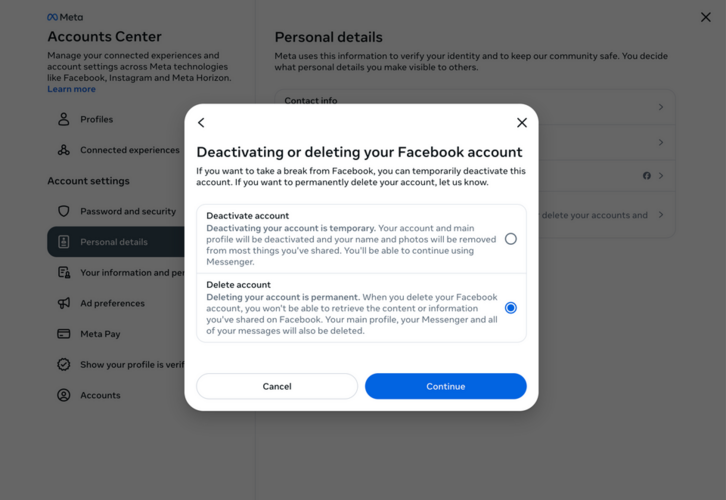Open Your information and permissions menu item

tap(120, 273)
